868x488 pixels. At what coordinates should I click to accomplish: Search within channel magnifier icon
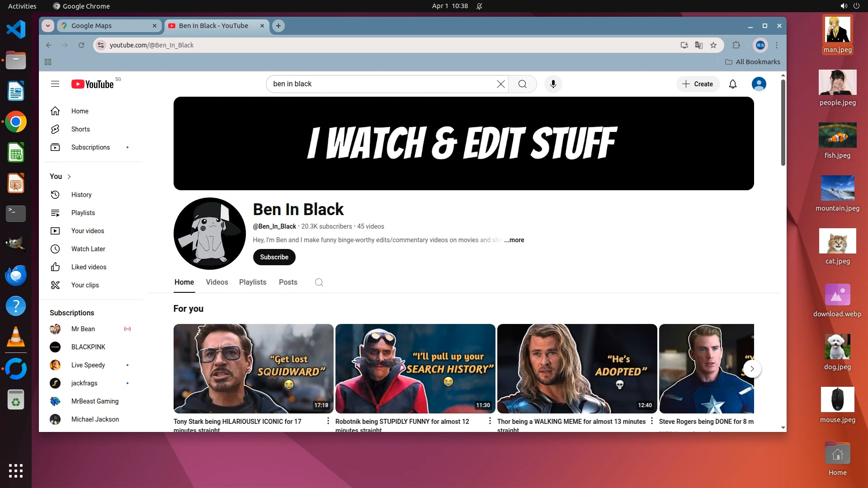coord(319,282)
